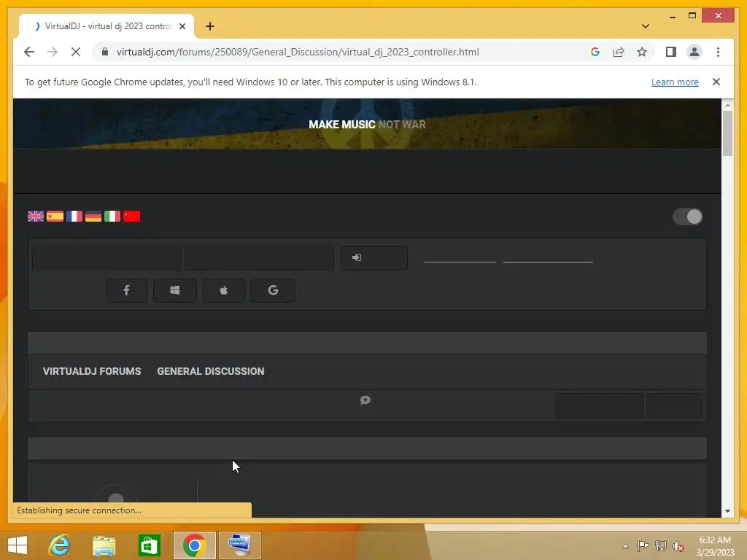Open VIRTUALDJ FORUMS breadcrumb

92,371
